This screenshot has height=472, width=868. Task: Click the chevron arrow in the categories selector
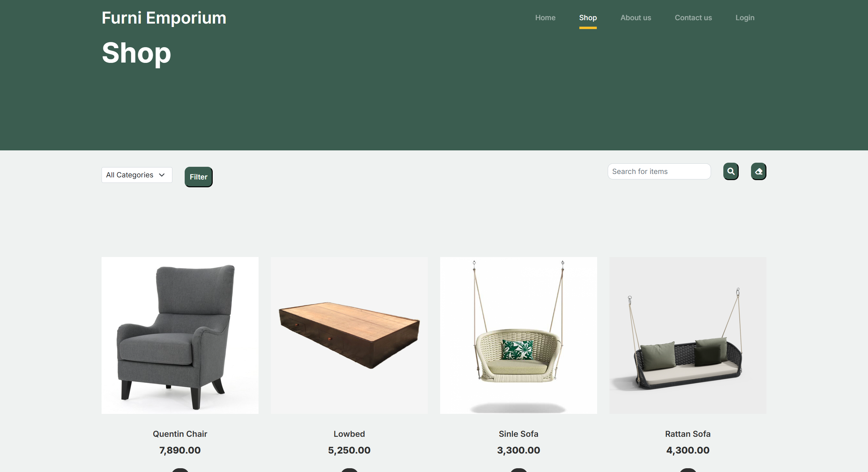(162, 175)
